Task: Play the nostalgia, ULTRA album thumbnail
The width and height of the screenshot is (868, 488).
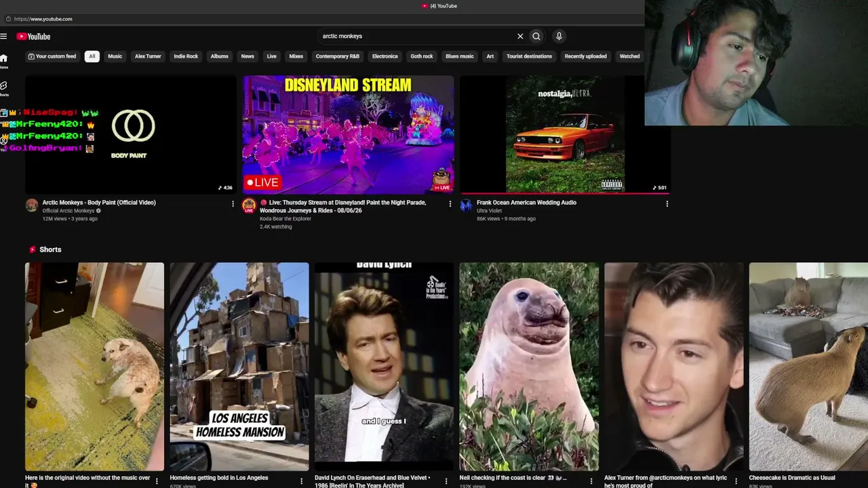Action: tap(565, 134)
